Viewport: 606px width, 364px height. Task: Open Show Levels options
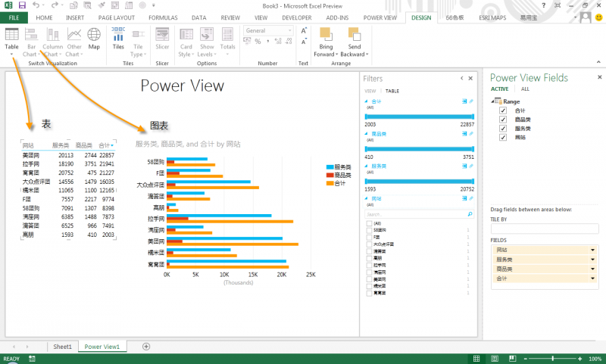coord(207,42)
